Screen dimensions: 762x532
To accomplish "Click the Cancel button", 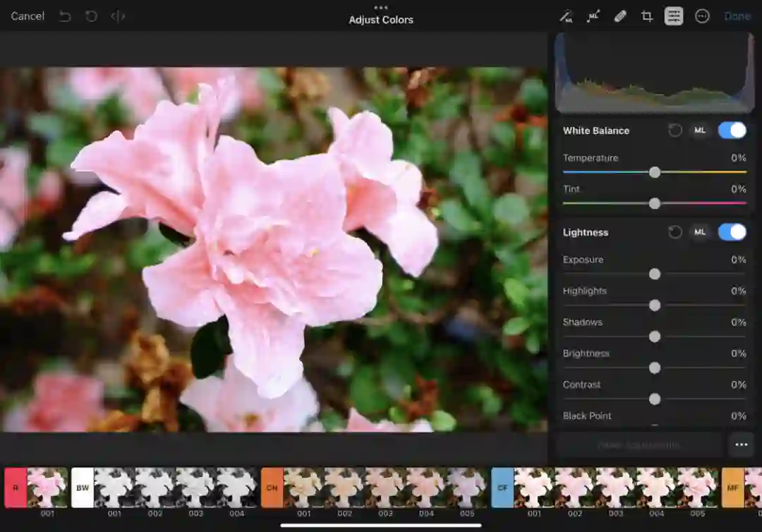I will click(x=28, y=16).
